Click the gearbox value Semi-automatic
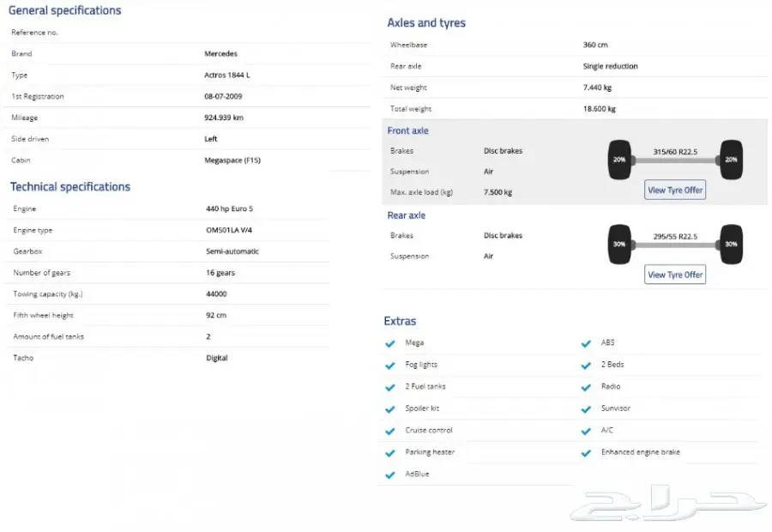 tap(232, 251)
